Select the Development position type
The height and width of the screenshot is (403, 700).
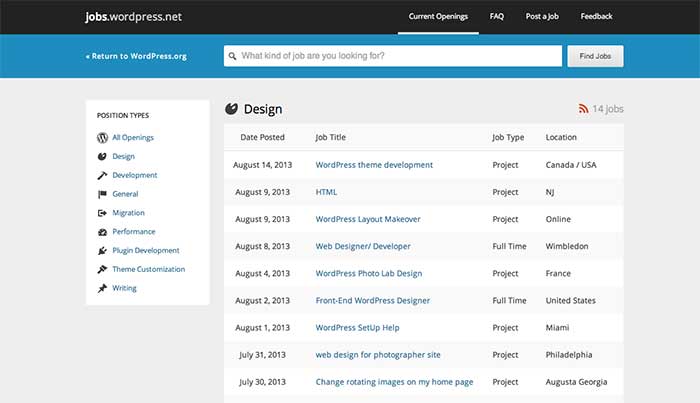point(135,175)
